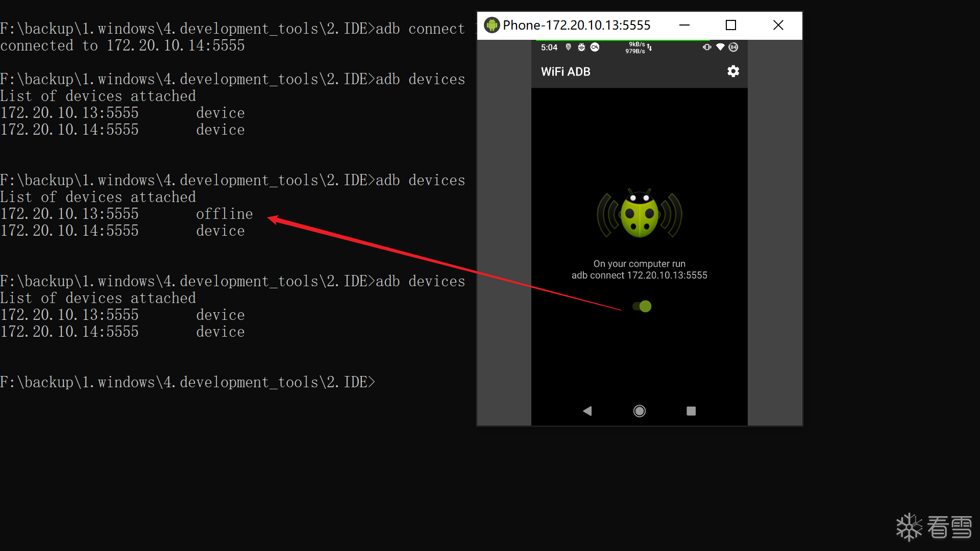Click the ladybug notification icon in status bar
The image size is (980, 551).
pos(581,47)
